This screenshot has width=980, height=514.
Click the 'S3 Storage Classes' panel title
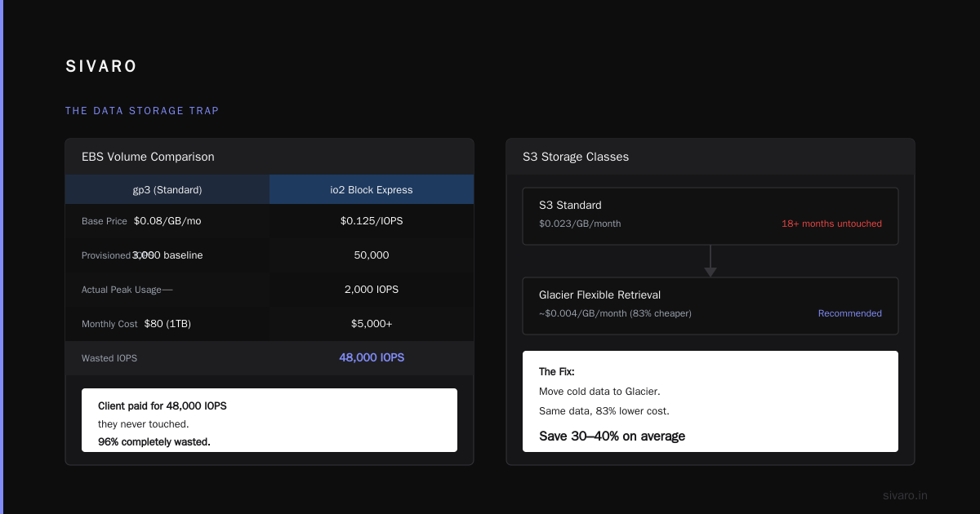[576, 157]
